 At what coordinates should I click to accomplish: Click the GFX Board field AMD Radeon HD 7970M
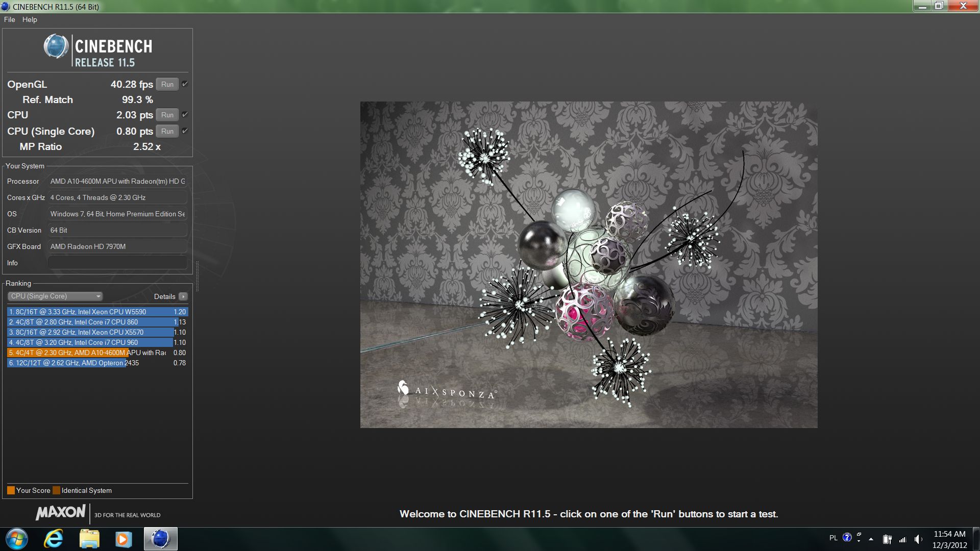(117, 246)
